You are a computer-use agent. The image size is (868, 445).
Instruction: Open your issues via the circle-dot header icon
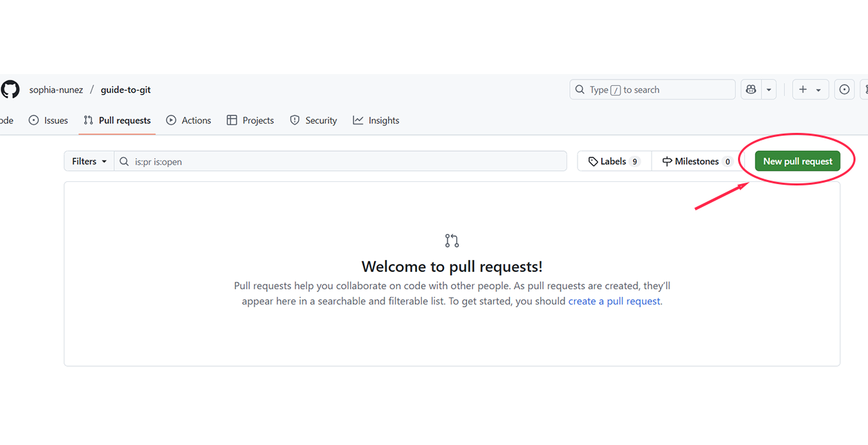click(844, 89)
